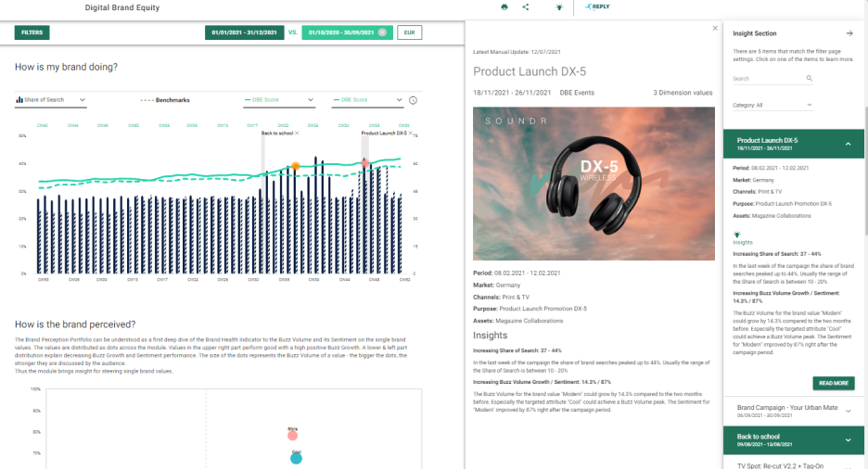Expand the Back to school insight item

pos(793,440)
